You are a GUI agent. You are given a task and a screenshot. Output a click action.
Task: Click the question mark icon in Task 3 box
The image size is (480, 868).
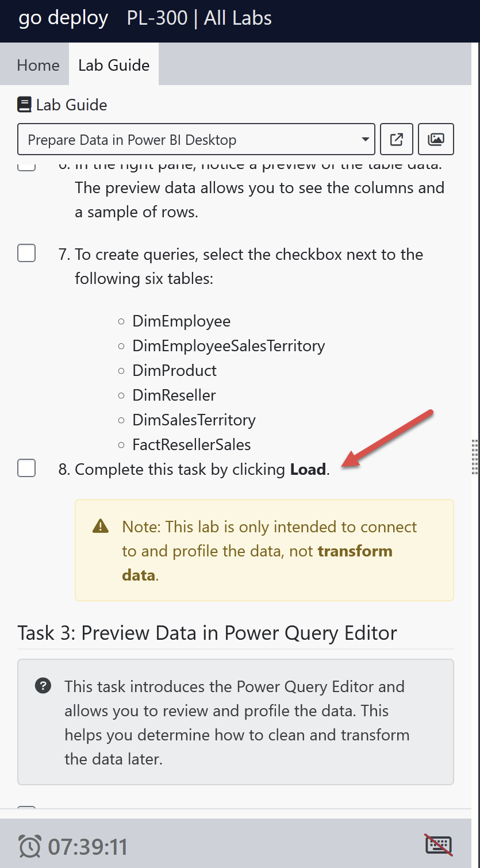(x=43, y=686)
